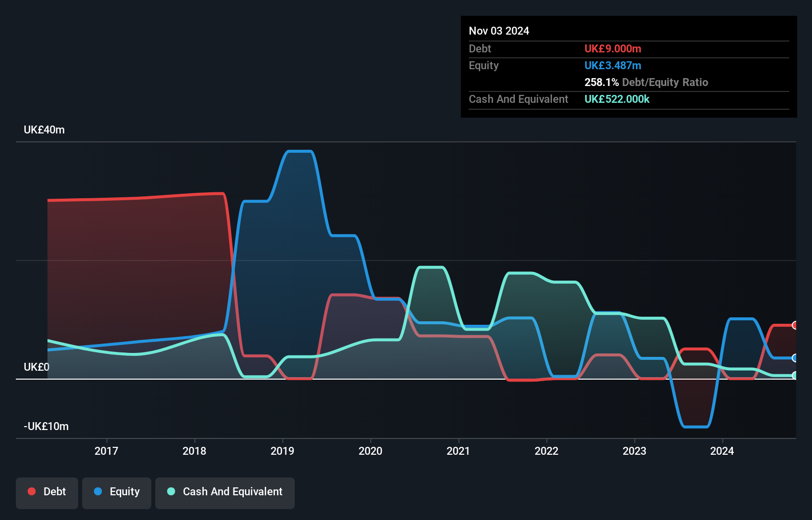
Task: Click the Nov 03 2024 tooltip date
Action: (499, 31)
